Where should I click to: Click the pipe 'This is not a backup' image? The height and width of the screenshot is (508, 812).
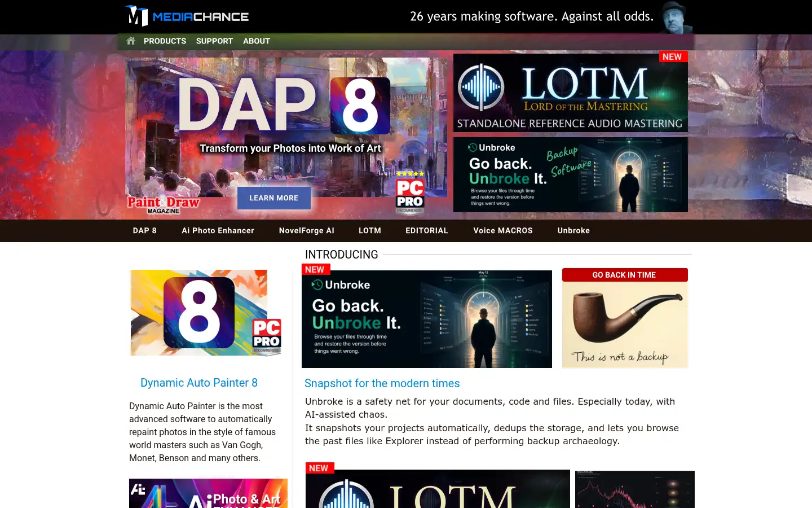pos(625,325)
